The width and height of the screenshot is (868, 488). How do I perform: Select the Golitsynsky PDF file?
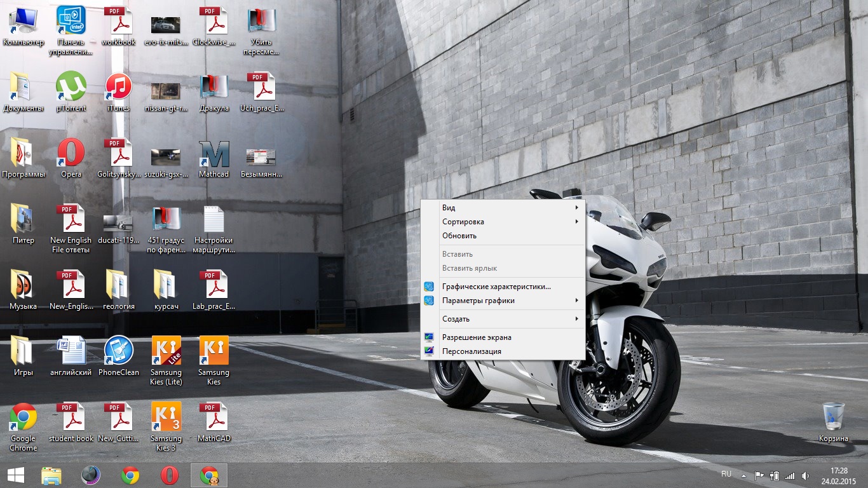tap(119, 159)
